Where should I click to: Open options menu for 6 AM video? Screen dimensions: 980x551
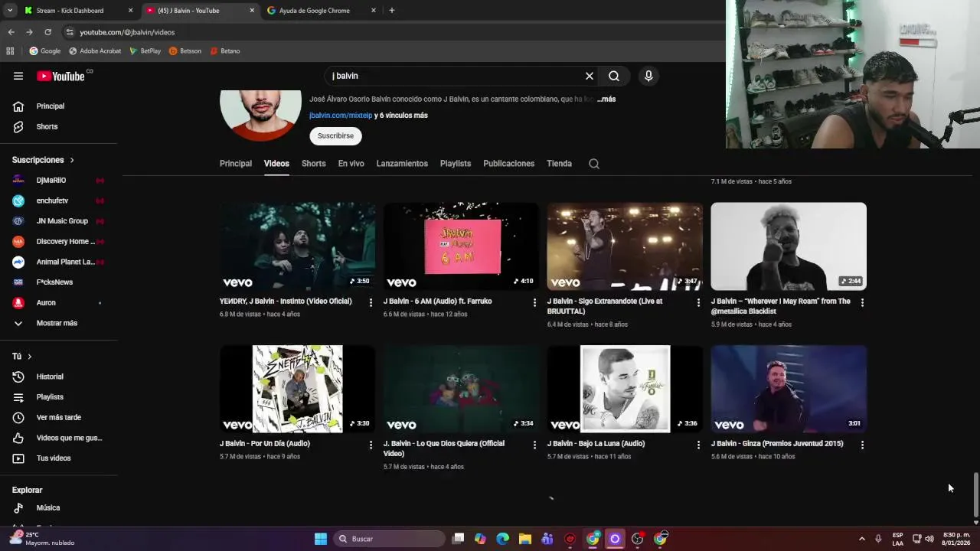click(x=534, y=303)
